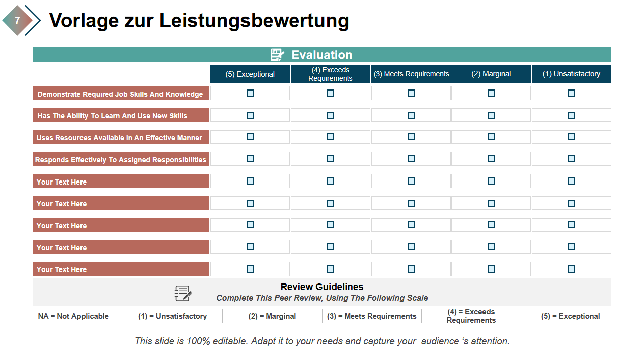Select the (5) = Exceptional legend entry

pyautogui.click(x=571, y=316)
